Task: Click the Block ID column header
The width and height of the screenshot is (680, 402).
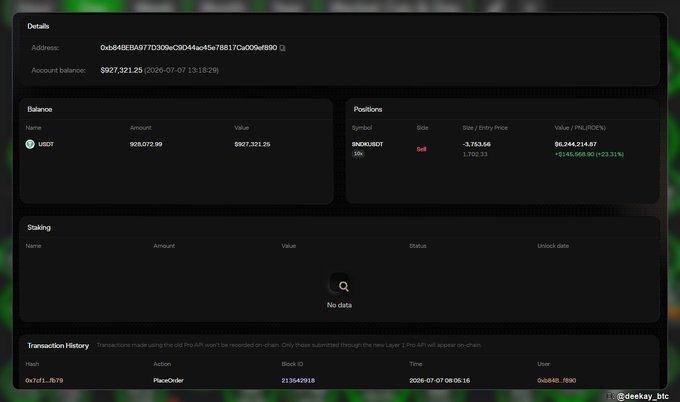Action: [292, 364]
